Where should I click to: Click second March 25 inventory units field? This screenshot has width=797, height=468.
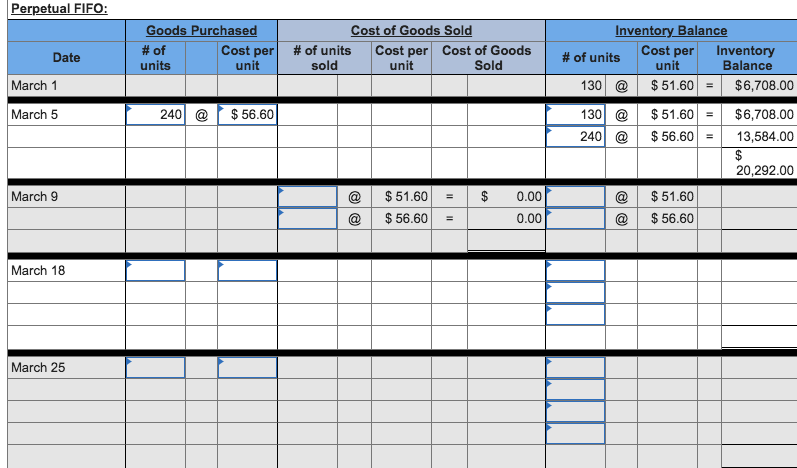pos(575,390)
